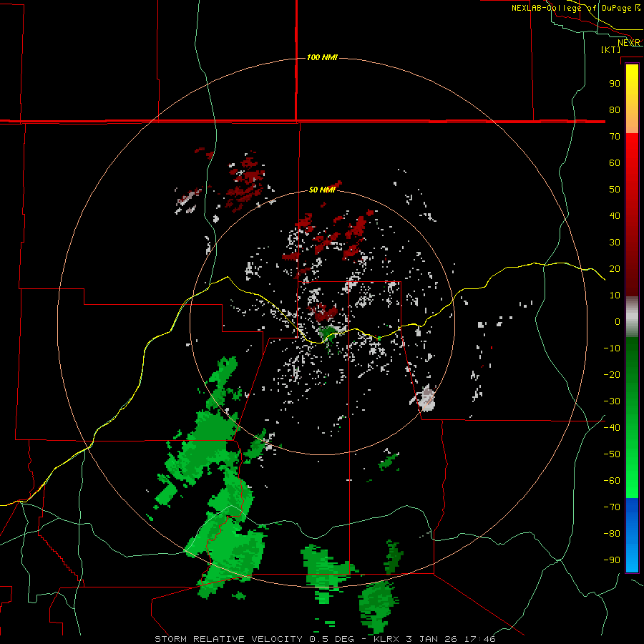Click the -50 scale value
The image size is (644, 644).
pyautogui.click(x=612, y=454)
